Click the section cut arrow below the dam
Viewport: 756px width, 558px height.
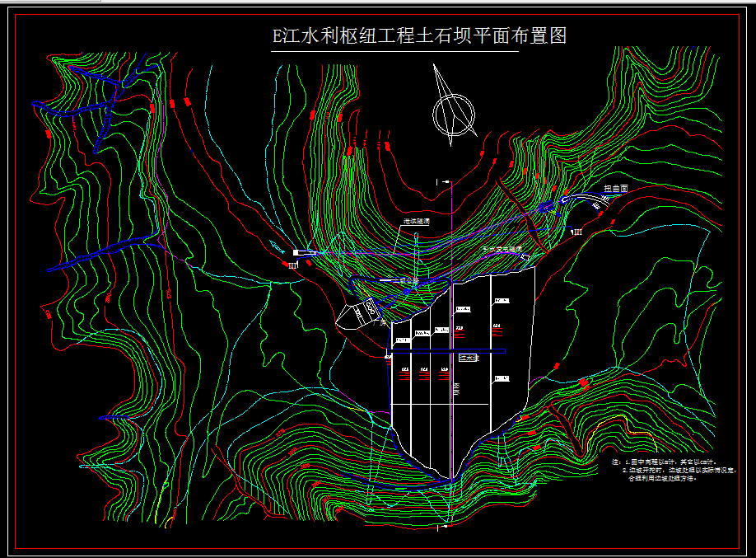click(x=445, y=526)
